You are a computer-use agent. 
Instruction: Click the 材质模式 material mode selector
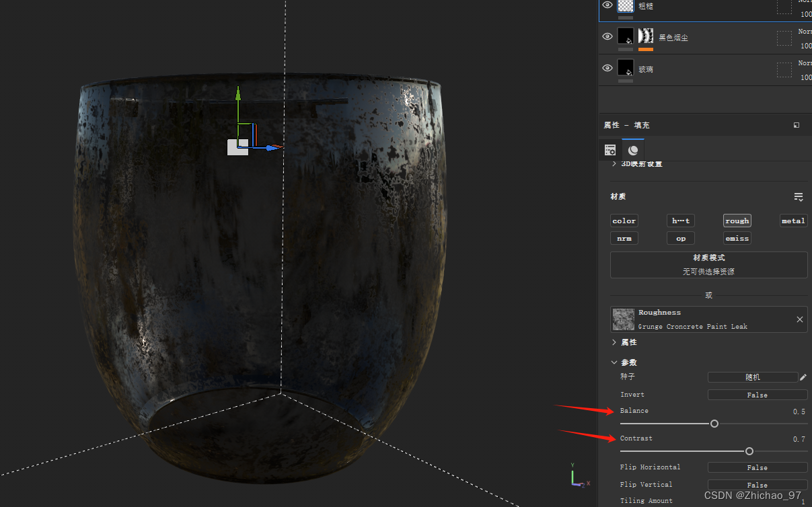tap(709, 265)
